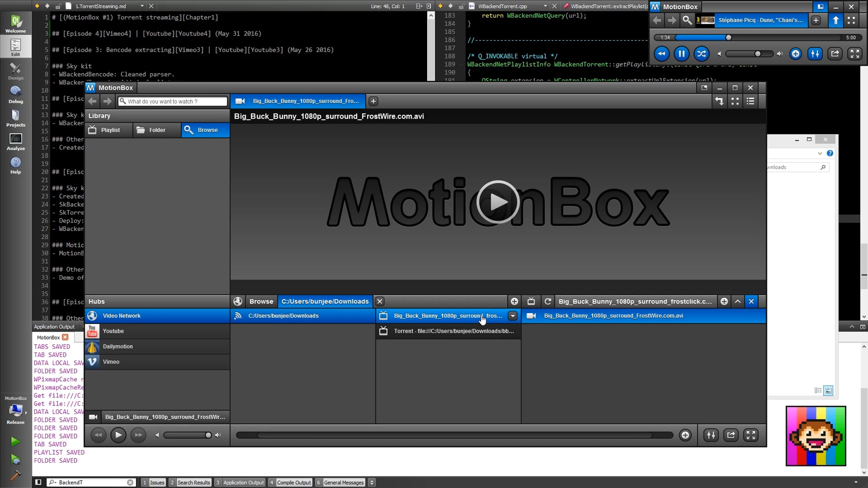Toggle the playlist list view icon
The image size is (868, 488).
[x=750, y=101]
